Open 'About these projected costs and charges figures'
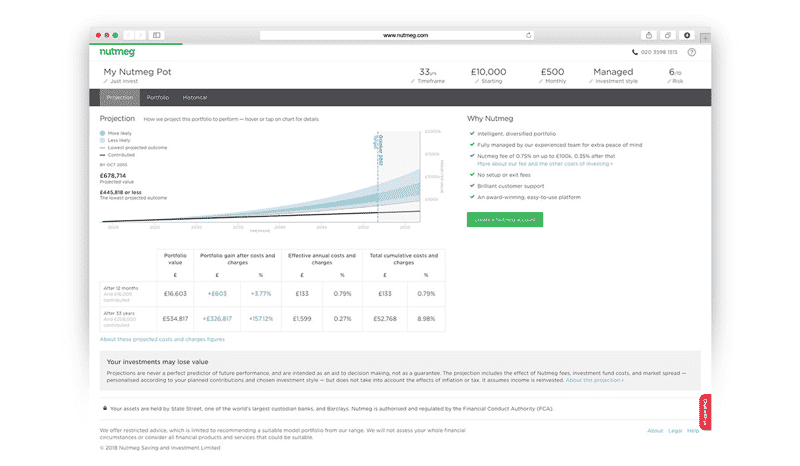This screenshot has height=466, width=800. tap(162, 339)
